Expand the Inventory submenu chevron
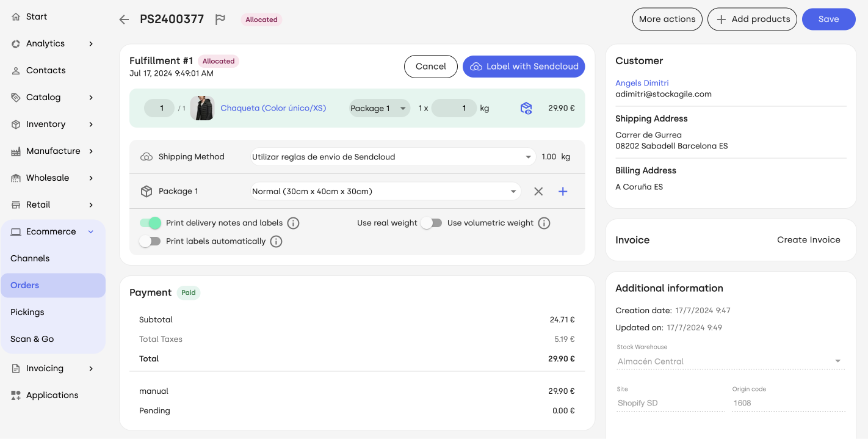 pyautogui.click(x=91, y=124)
